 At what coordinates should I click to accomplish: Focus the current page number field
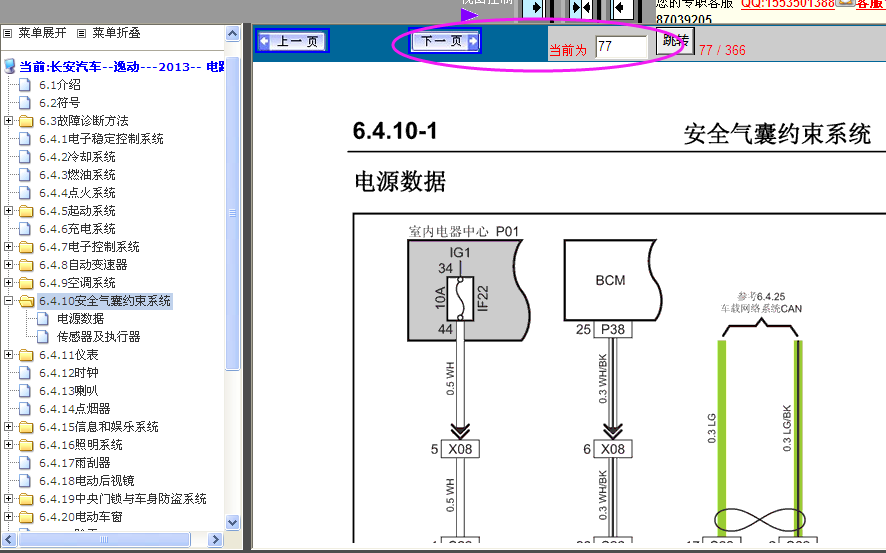click(621, 47)
